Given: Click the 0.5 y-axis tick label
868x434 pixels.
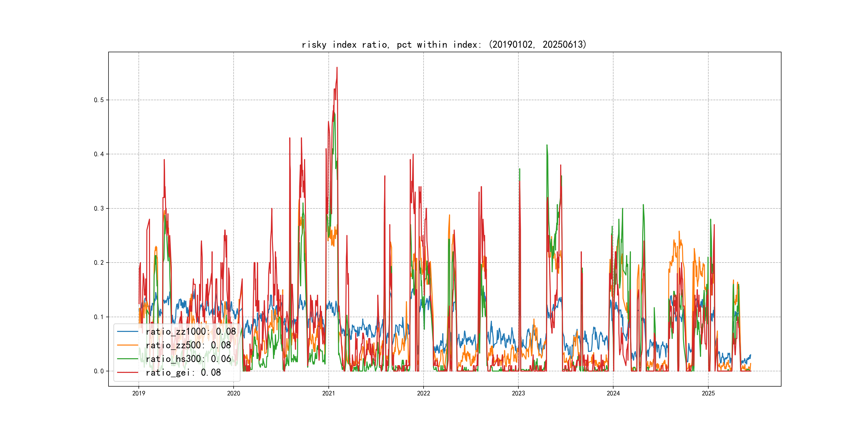Looking at the screenshot, I should click(x=99, y=100).
